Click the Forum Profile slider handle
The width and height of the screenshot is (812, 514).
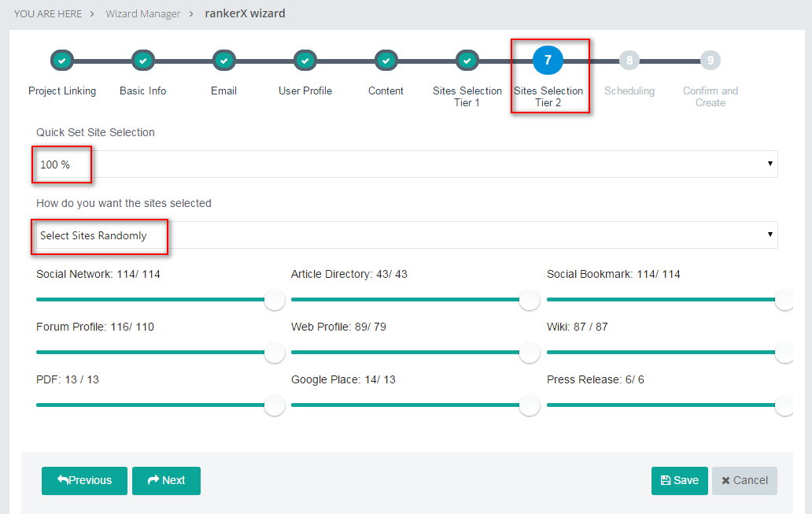pos(275,353)
